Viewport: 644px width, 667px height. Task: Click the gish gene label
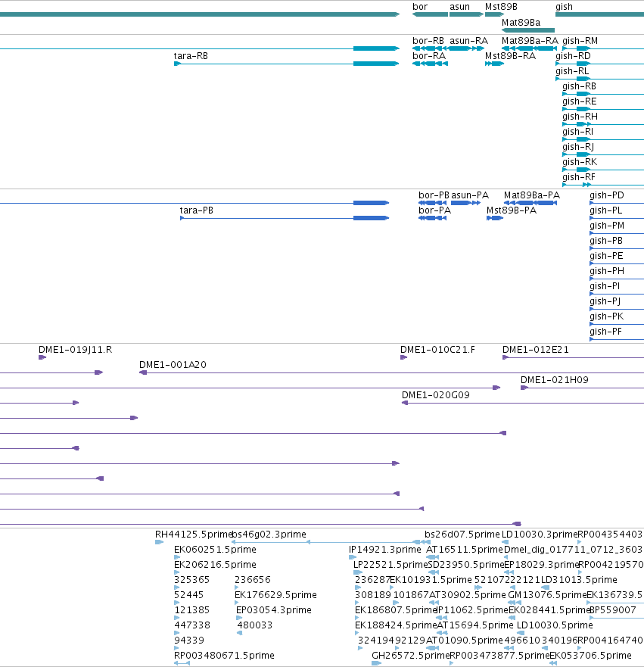564,7
